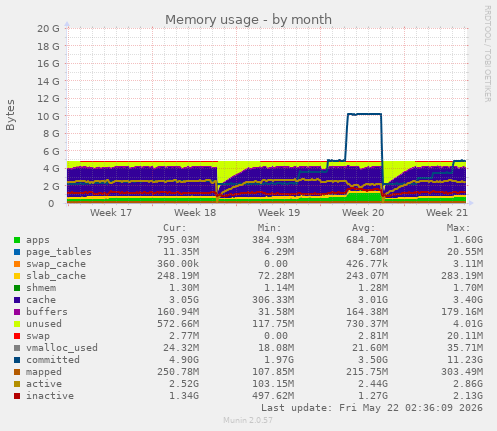Click the mapped brown legend swatch
The width and height of the screenshot is (497, 431).
point(17,372)
